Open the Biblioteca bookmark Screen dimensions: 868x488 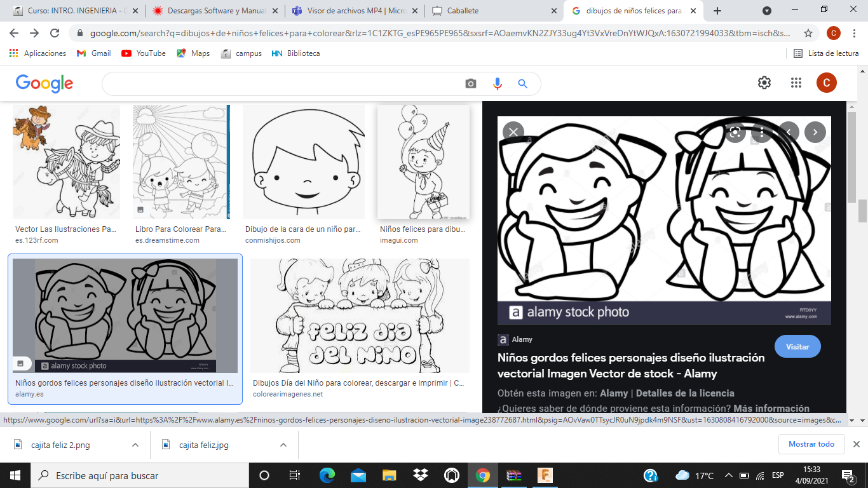[295, 53]
